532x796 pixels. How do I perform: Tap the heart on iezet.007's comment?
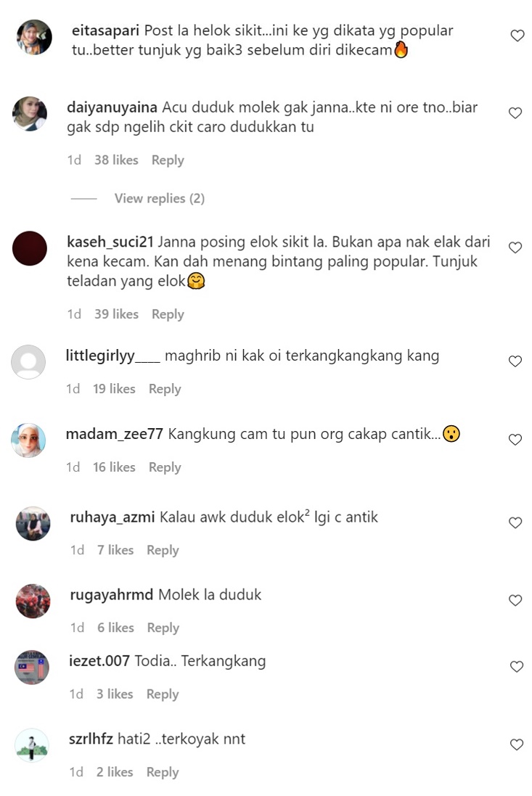(516, 667)
